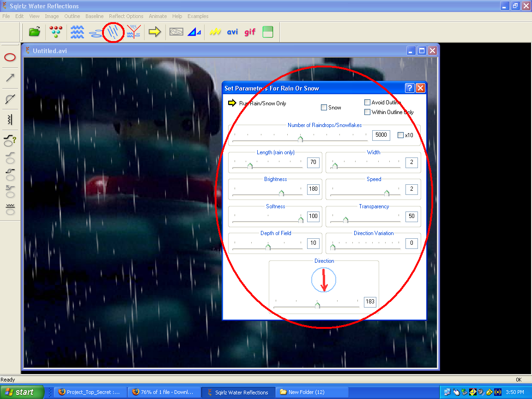Open the Animate menu
Viewport: 532px width, 399px height.
(158, 16)
